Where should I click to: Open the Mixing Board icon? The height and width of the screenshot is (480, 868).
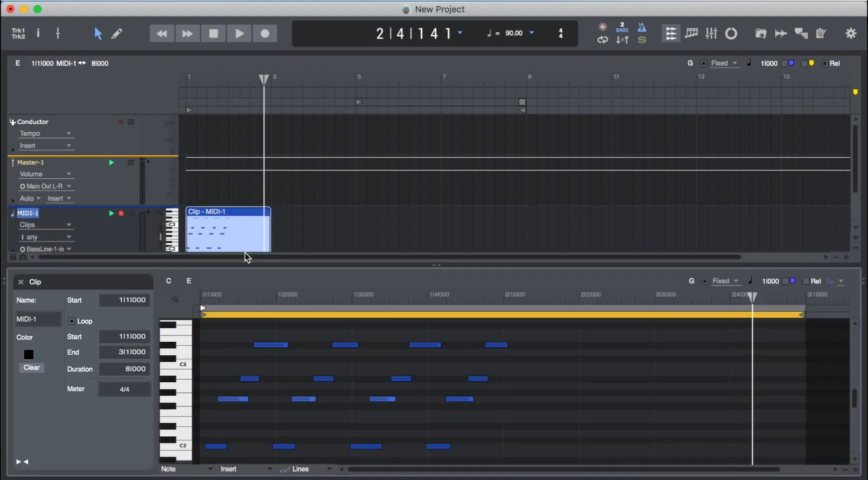click(711, 34)
